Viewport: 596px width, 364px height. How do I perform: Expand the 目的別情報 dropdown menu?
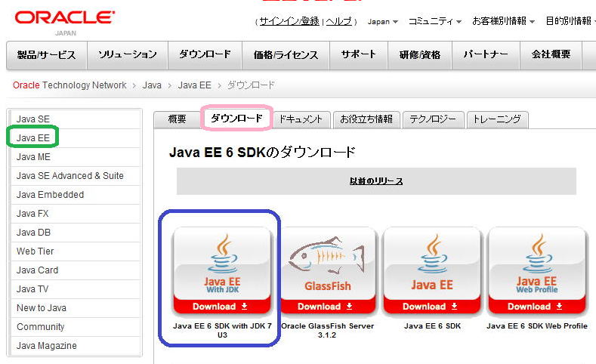pos(570,21)
